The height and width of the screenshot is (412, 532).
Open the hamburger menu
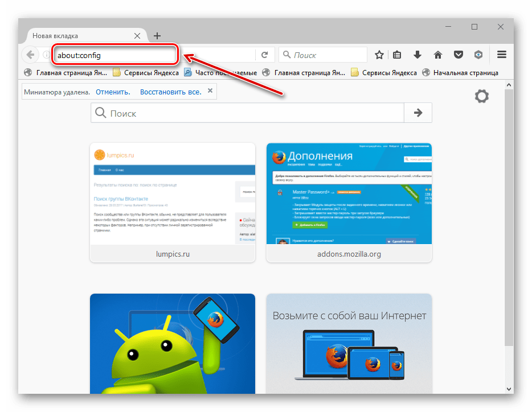click(501, 55)
